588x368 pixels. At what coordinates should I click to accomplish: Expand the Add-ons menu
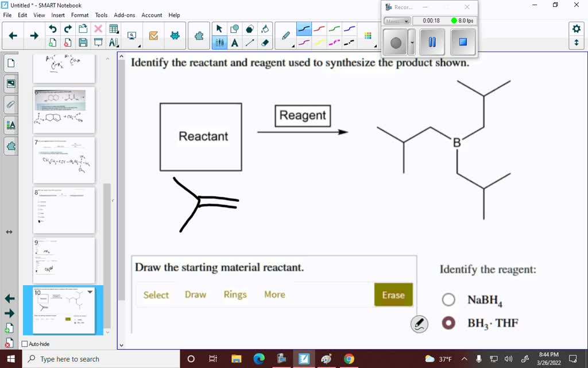124,15
